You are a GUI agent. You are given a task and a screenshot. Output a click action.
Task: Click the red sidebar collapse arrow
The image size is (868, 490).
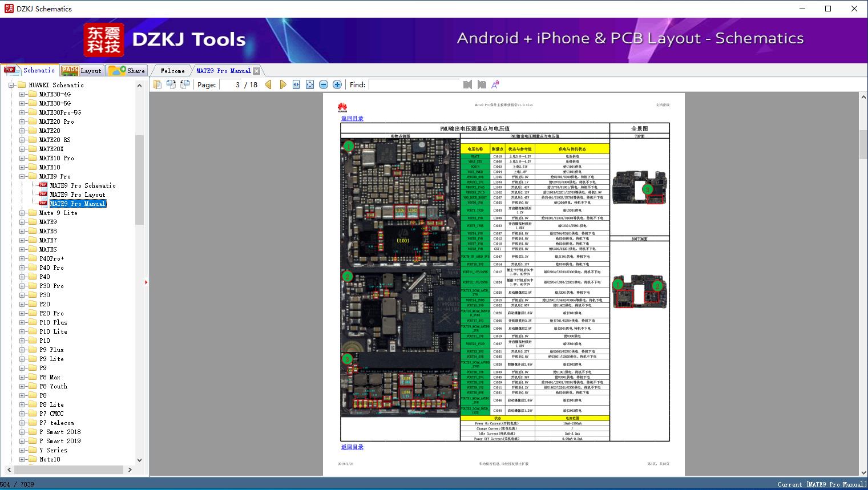click(x=146, y=282)
